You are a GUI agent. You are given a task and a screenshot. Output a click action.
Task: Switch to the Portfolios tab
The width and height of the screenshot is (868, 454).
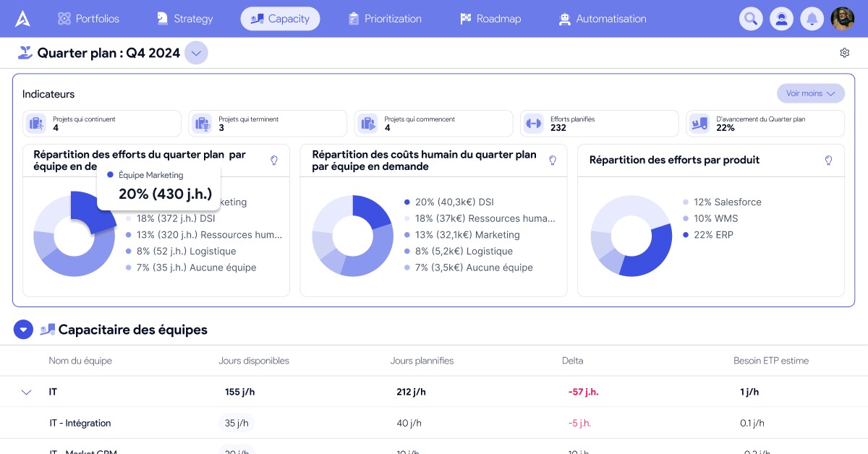click(x=88, y=19)
